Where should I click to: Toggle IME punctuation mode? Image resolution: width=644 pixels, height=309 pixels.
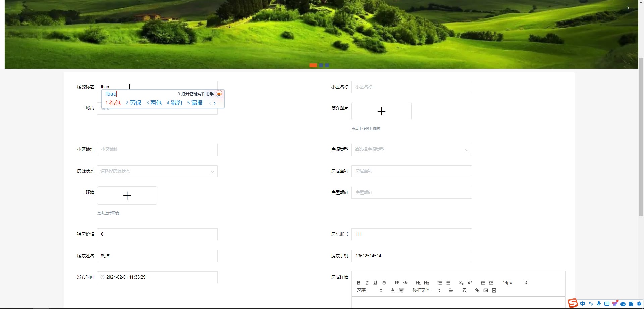[591, 304]
